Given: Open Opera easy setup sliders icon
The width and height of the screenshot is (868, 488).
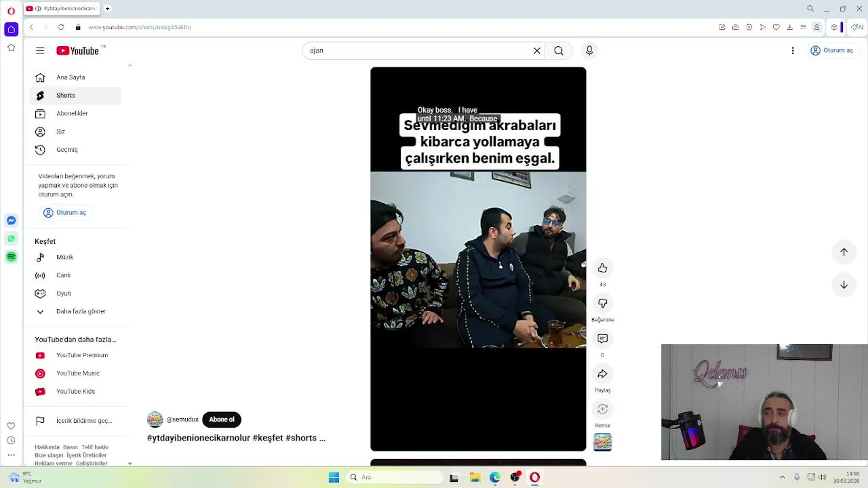Looking at the screenshot, I should 804,27.
